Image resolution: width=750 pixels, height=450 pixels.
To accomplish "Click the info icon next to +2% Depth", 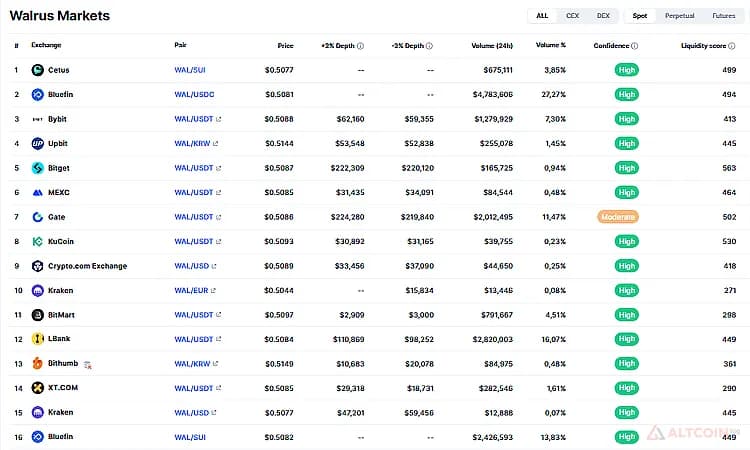I will 360,46.
